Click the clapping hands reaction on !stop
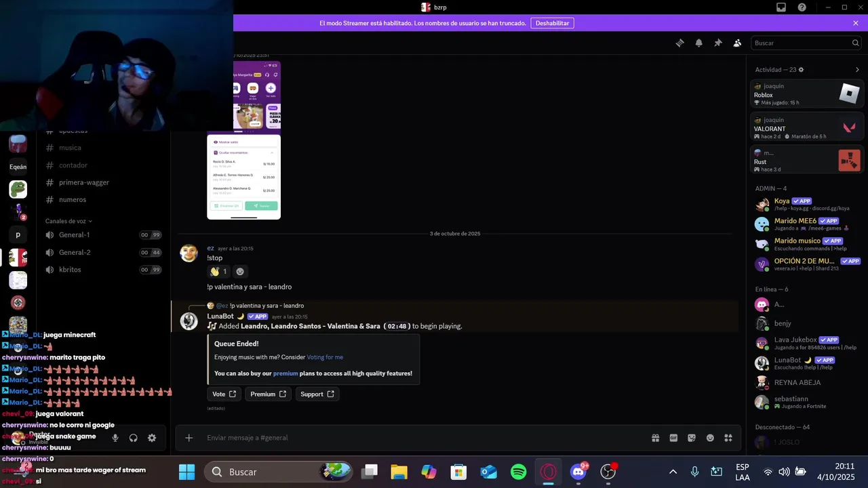Screen dimensions: 868x488 tap(218, 271)
